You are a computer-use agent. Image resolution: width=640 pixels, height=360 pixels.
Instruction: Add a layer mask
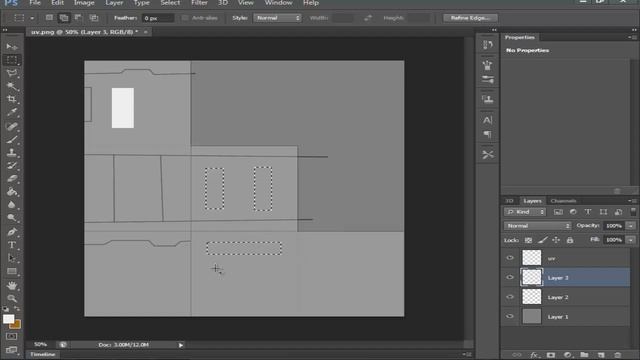(551, 355)
